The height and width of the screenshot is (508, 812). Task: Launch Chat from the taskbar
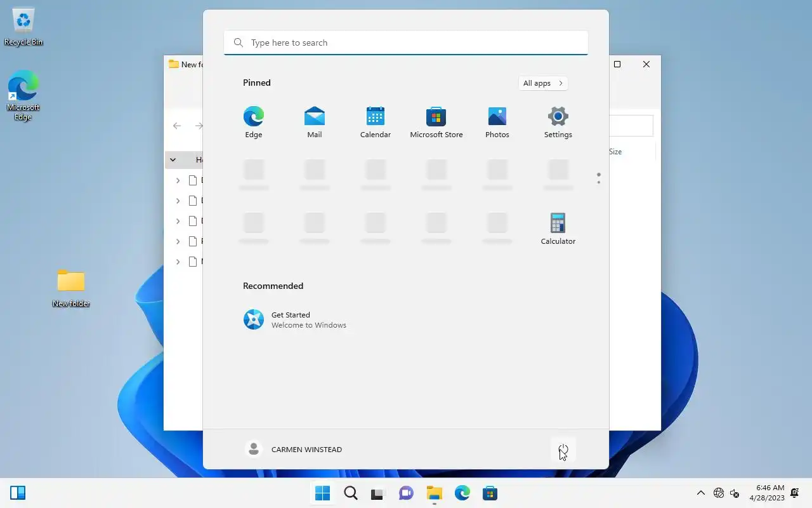click(x=406, y=493)
